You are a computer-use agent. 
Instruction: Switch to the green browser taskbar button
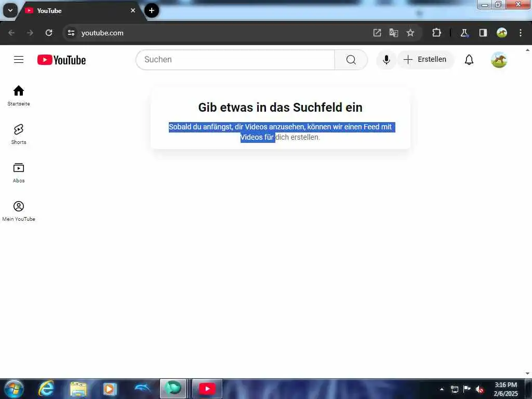point(173,389)
